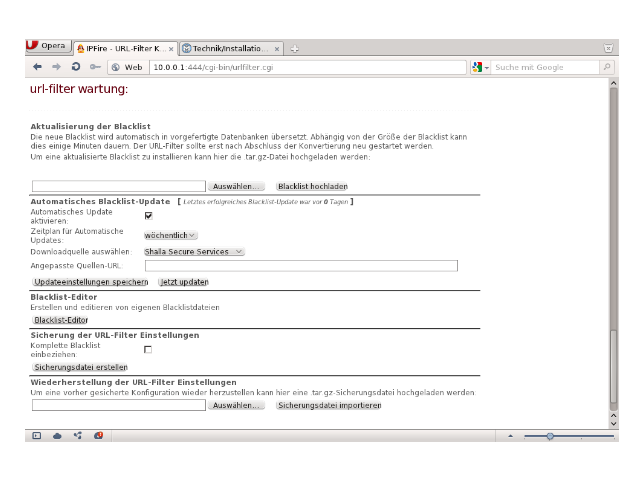Go back to previous page
This screenshot has height=480, width=640.
click(x=38, y=67)
